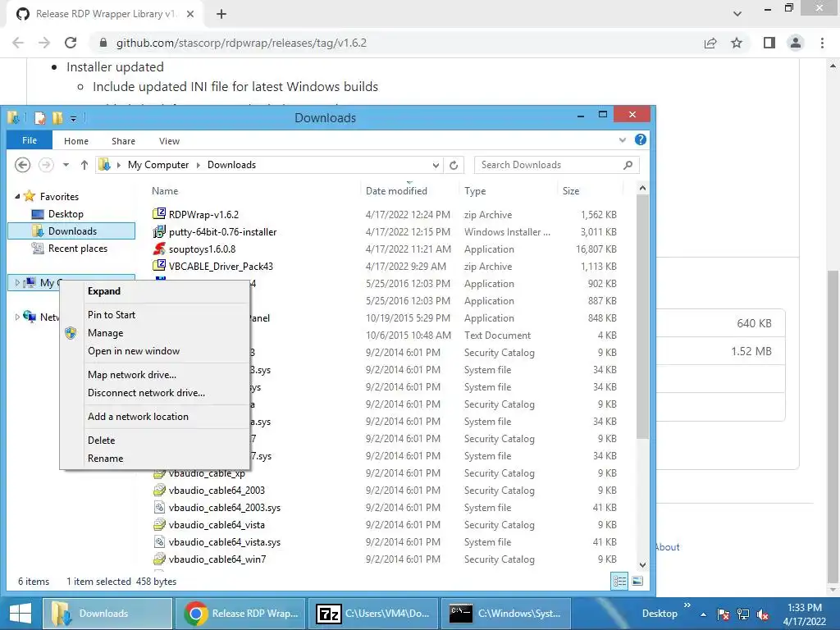
Task: Select the vbaudio_cable64_win7 file
Action: pos(217,559)
